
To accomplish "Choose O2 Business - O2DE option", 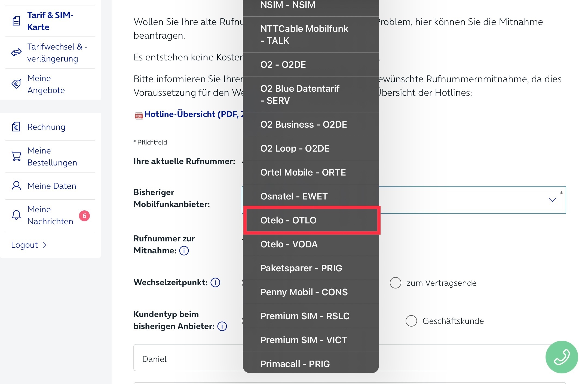I will 311,124.
